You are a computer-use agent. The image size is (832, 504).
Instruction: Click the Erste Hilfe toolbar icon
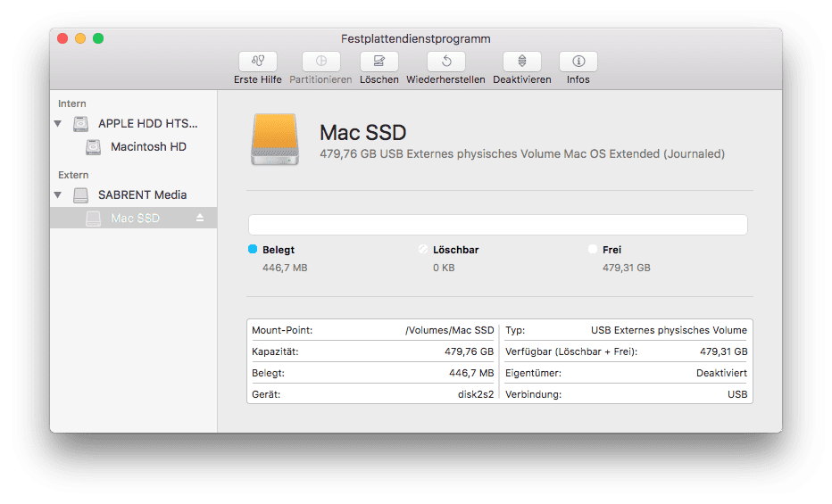click(x=258, y=62)
